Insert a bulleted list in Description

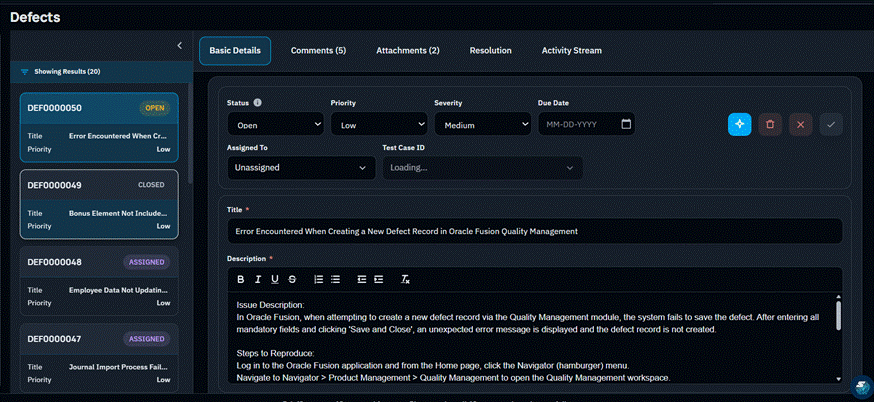[x=336, y=279]
